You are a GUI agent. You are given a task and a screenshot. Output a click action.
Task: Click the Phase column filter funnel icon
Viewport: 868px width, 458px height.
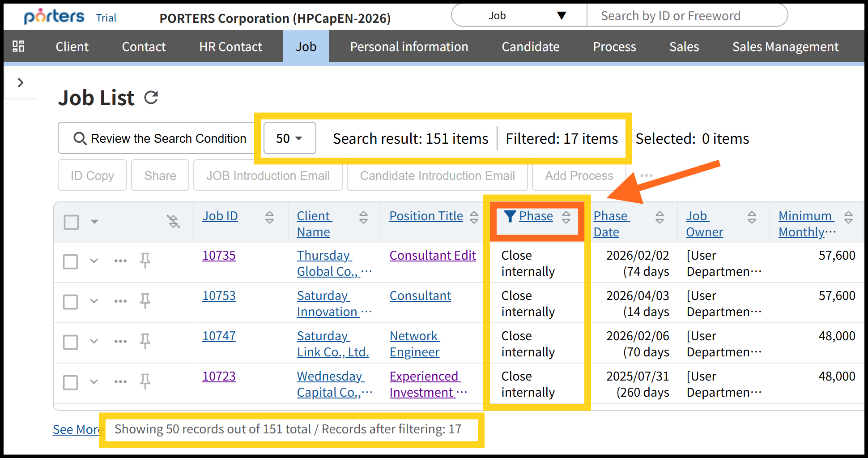(x=510, y=216)
